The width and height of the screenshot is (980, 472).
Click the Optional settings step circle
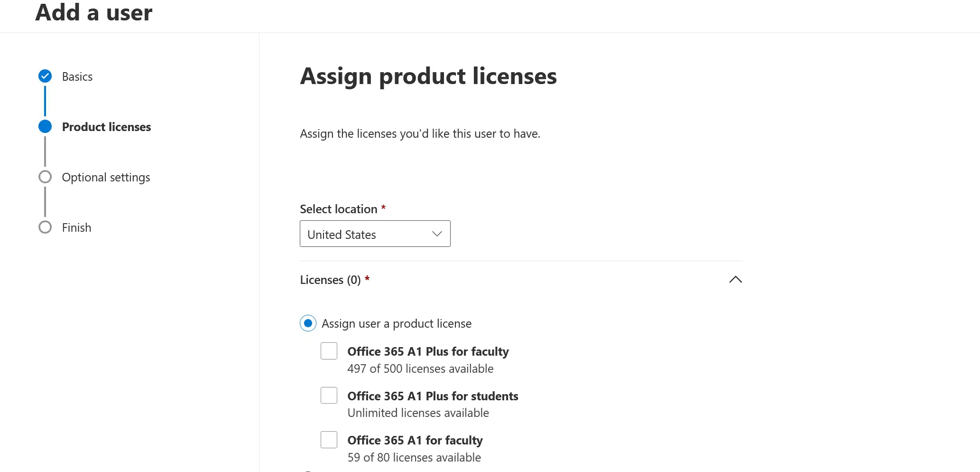pyautogui.click(x=45, y=177)
